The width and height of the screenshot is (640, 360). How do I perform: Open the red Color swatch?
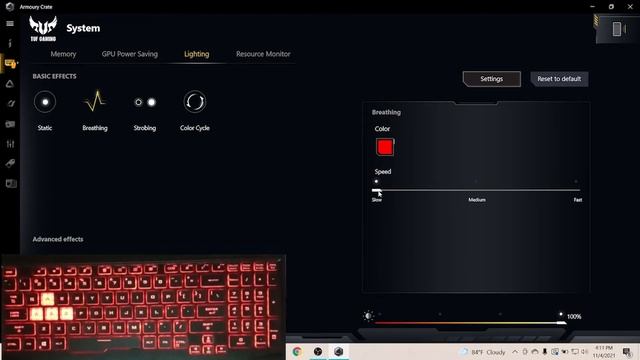pyautogui.click(x=384, y=147)
